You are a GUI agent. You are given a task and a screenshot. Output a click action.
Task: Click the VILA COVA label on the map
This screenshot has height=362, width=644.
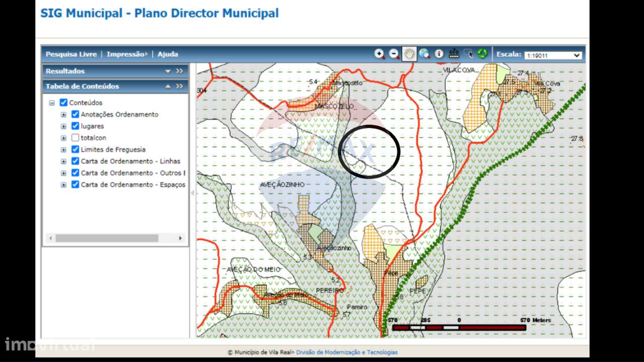pos(459,70)
